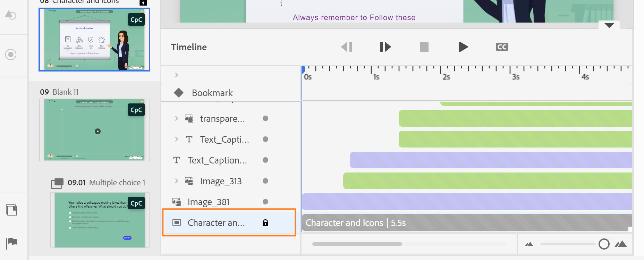Toggle visibility dot for Text_Caption layer
The height and width of the screenshot is (261, 644).
[265, 160]
